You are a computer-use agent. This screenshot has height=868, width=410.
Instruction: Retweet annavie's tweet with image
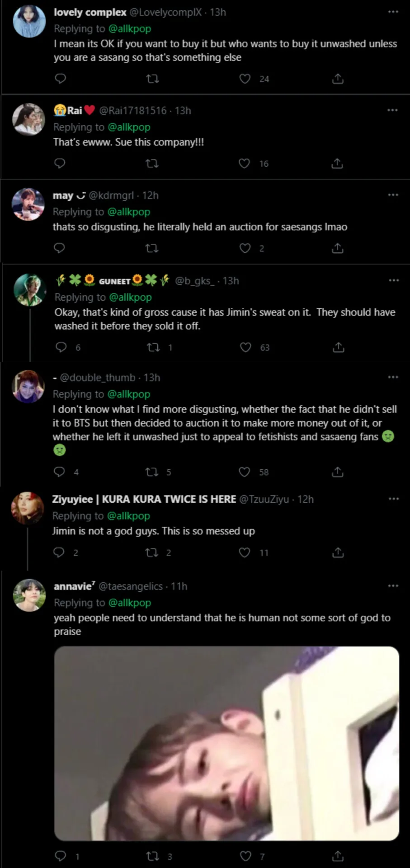pos(152,856)
